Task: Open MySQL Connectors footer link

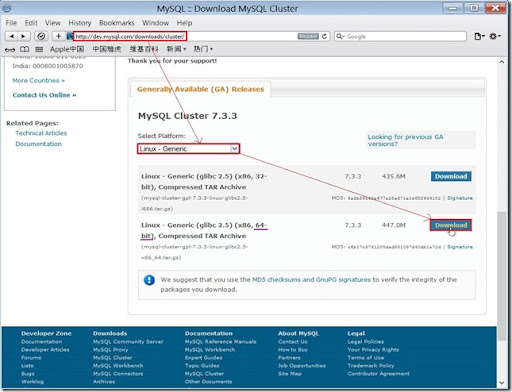Action: 118,374
